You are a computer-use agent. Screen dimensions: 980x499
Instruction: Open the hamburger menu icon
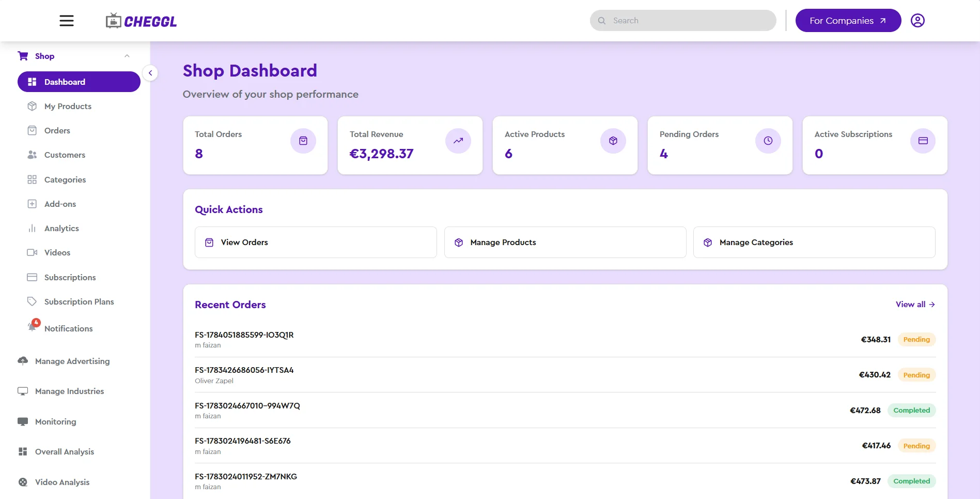click(67, 21)
